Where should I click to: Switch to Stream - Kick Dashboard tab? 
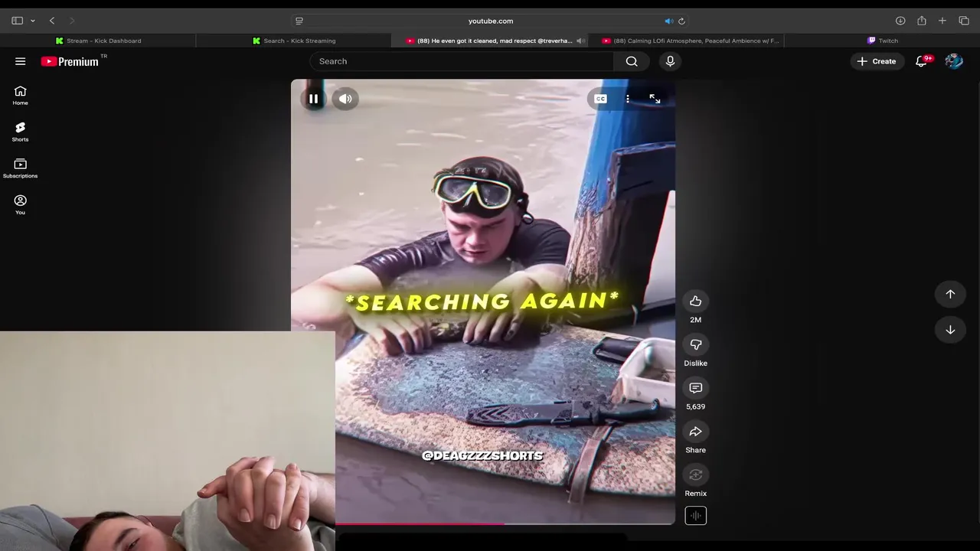[98, 41]
